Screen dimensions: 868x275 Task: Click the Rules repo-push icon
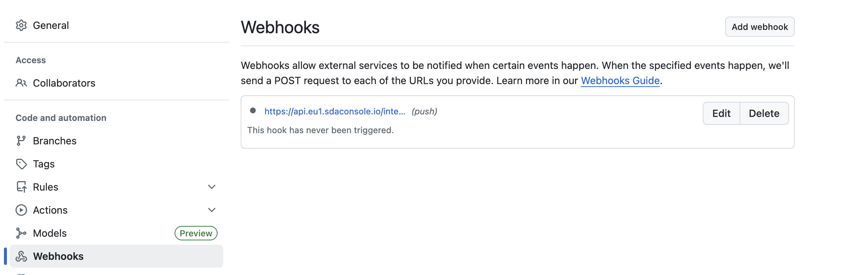(x=21, y=187)
